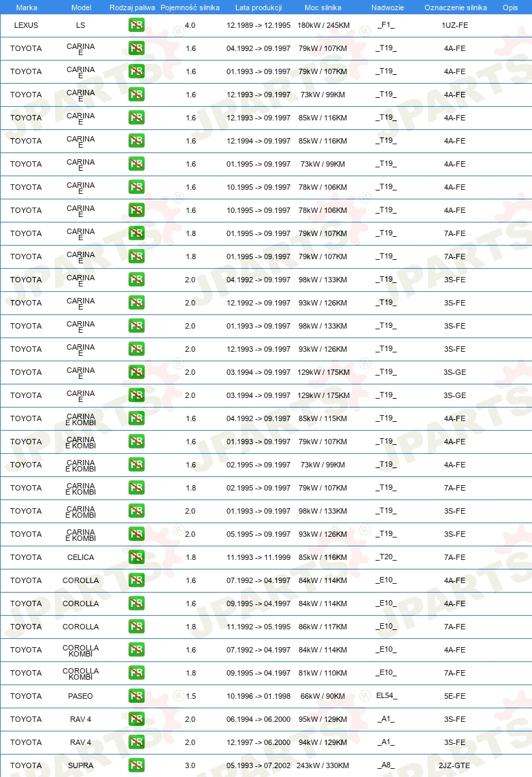Image resolution: width=532 pixels, height=777 pixels.
Task: Click the 3.0 engine capacity cell
Action: point(190,765)
